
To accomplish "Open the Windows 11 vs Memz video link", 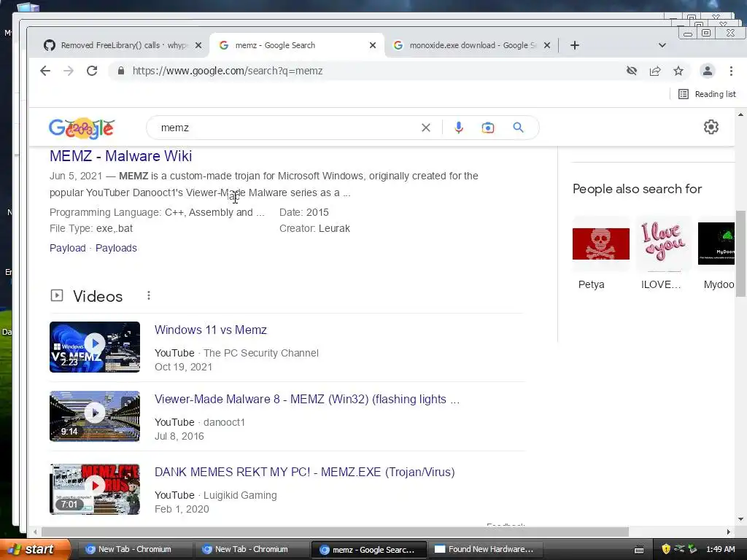I will click(211, 330).
